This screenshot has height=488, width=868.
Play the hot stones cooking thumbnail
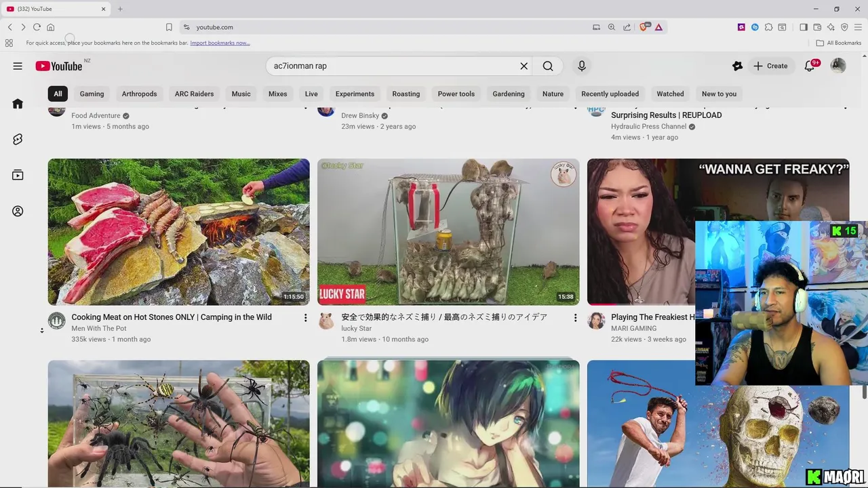pos(178,232)
